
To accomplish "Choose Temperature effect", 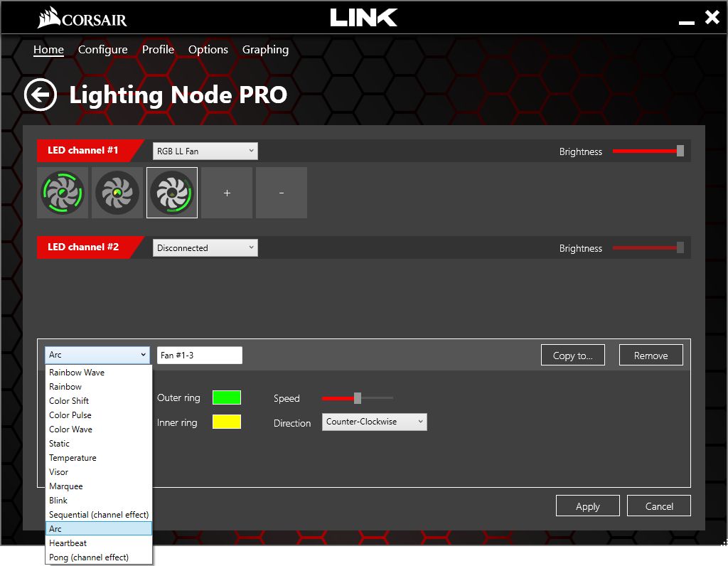I will 99,458.
